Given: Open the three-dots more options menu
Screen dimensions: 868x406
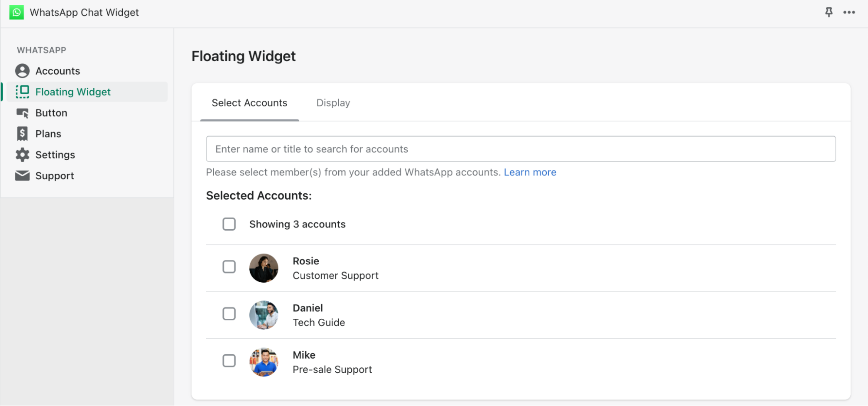Looking at the screenshot, I should [849, 12].
